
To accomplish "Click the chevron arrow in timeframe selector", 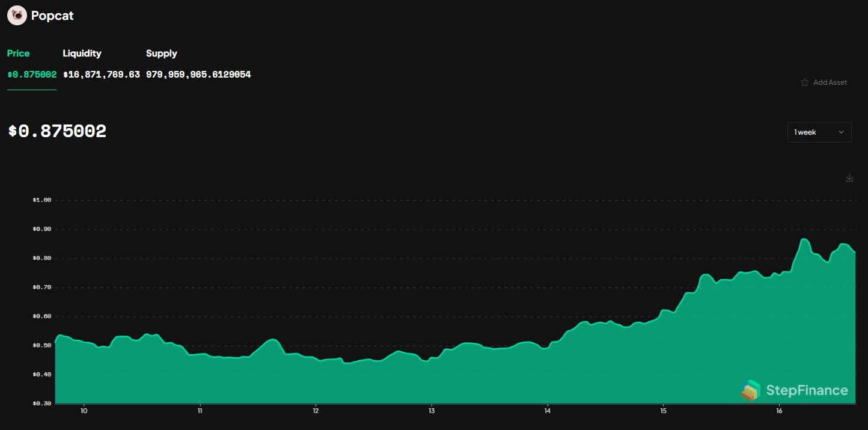I will [841, 132].
